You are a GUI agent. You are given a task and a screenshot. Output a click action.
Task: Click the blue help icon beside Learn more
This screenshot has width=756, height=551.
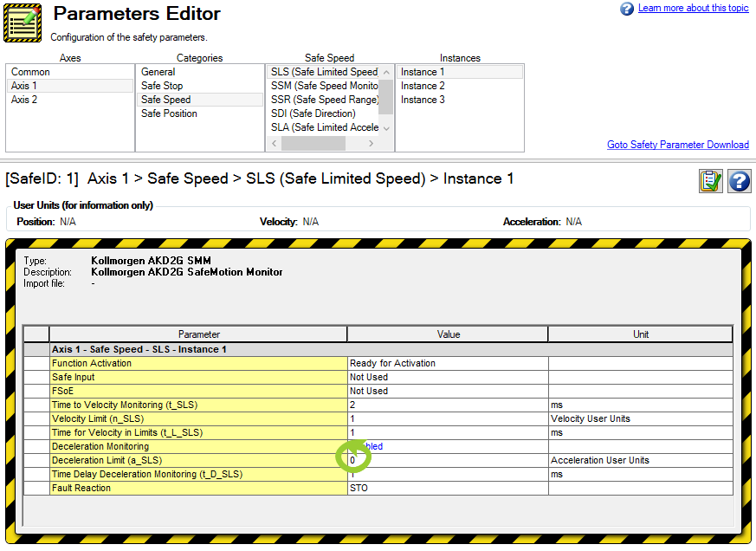pos(626,9)
